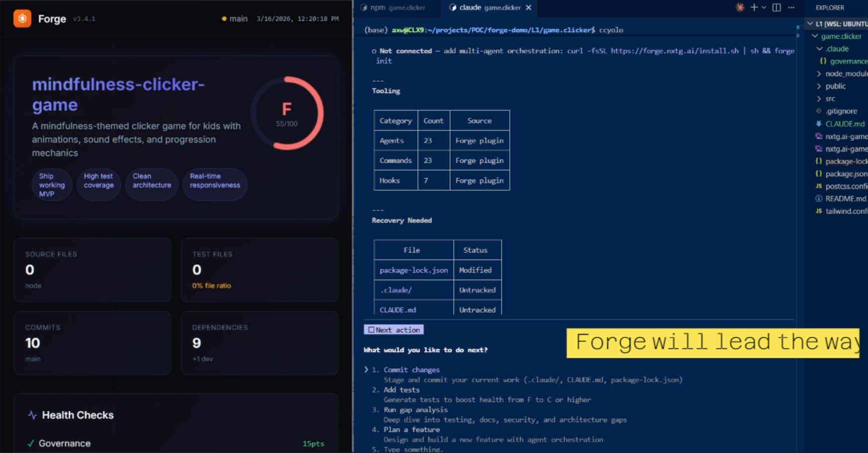Click the F grade progress ring

coord(287,112)
